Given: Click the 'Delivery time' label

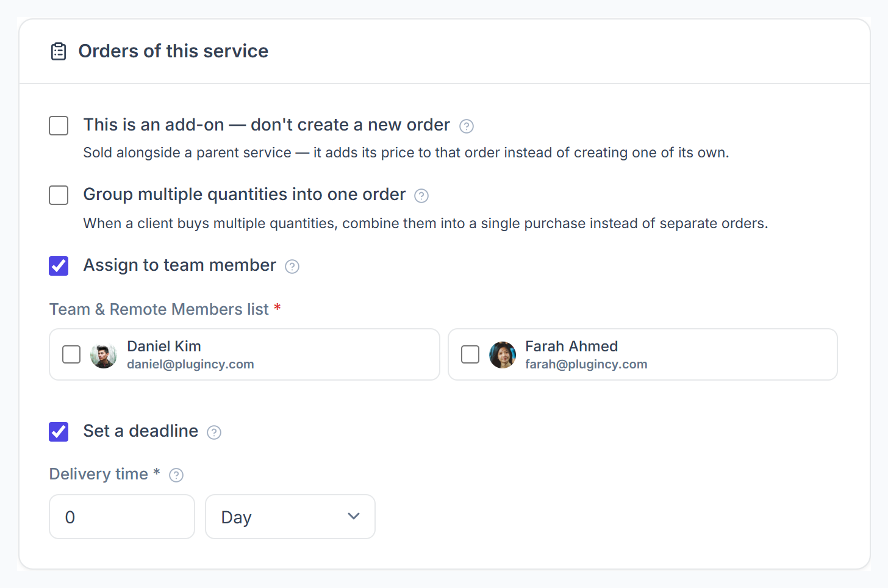Looking at the screenshot, I should pyautogui.click(x=99, y=474).
